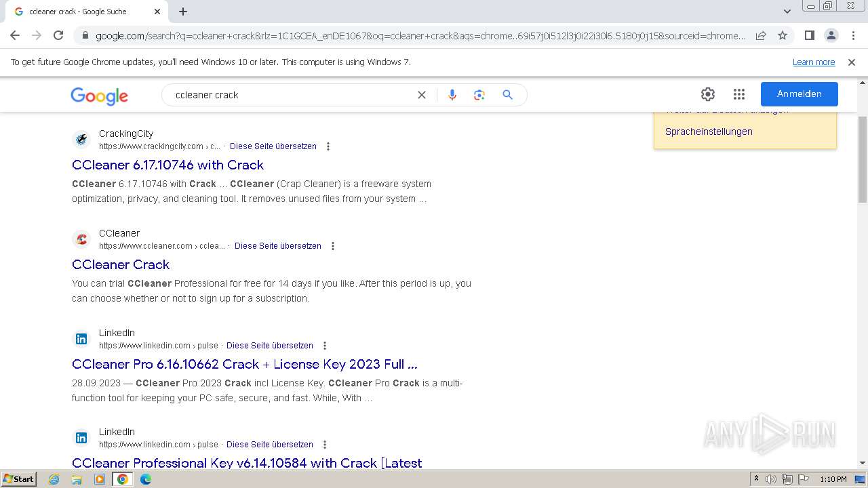The height and width of the screenshot is (488, 868).
Task: Open a new browser tab
Action: (x=183, y=12)
